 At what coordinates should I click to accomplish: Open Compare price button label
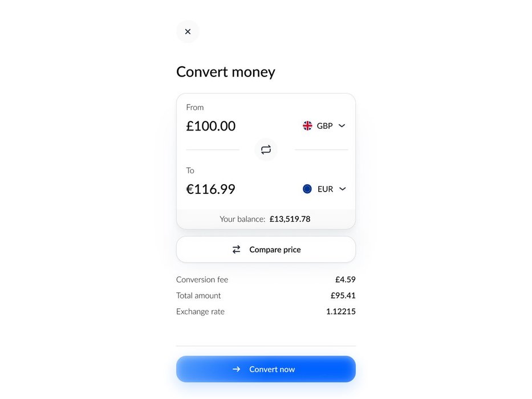[x=275, y=250]
